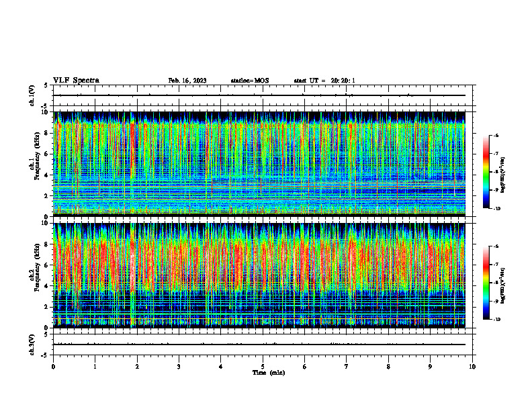Click the ch.1 color bar label text
532x411 pixels.
coord(503,175)
